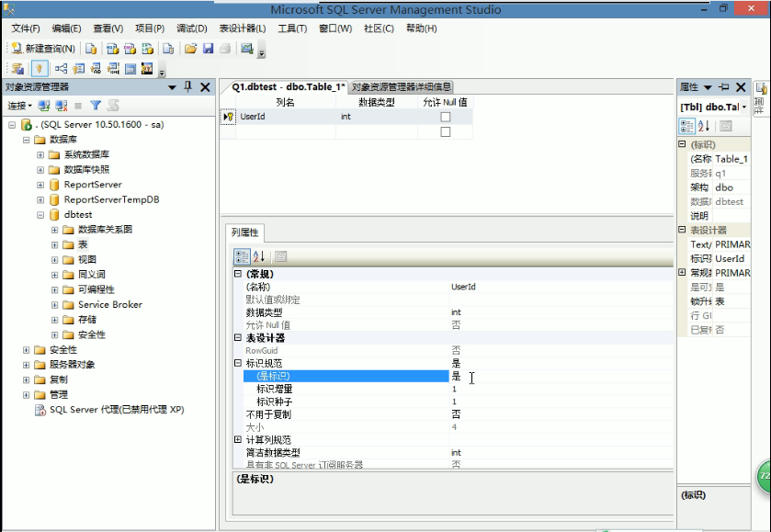Select the ReportServerTempDB database

coord(111,199)
